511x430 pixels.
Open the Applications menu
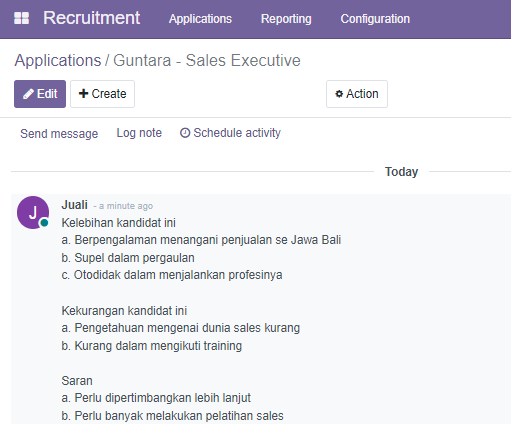[x=200, y=19]
